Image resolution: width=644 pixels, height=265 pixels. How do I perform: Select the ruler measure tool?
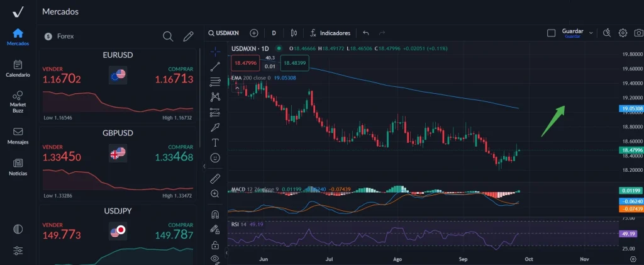point(216,178)
